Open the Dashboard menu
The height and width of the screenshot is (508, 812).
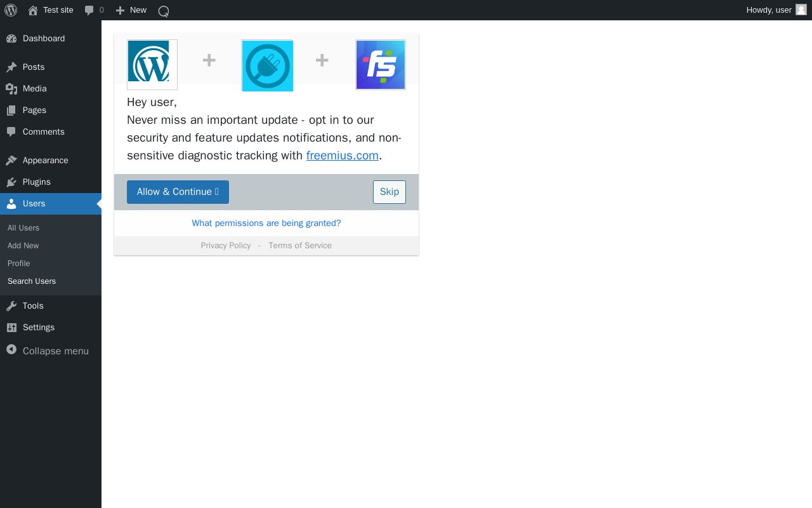[51, 38]
